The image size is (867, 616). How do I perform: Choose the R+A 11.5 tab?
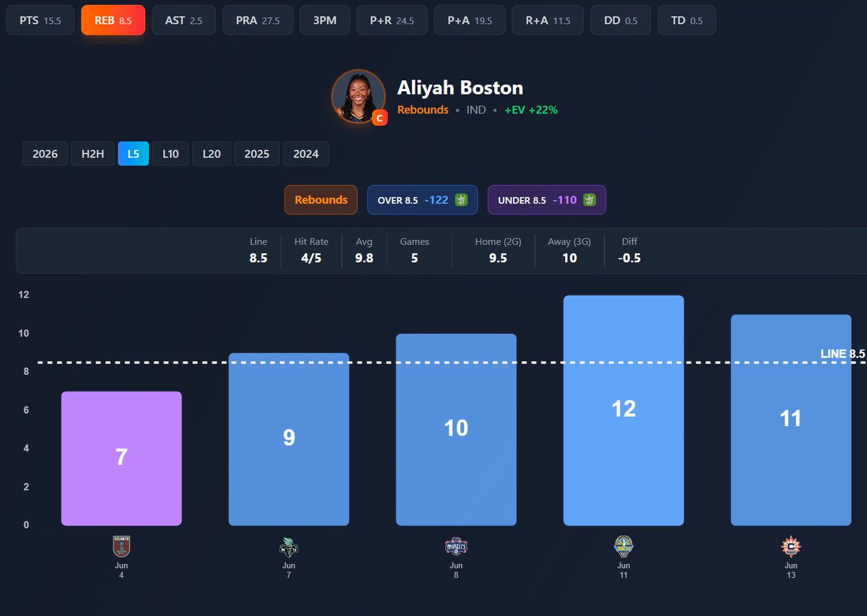click(548, 20)
